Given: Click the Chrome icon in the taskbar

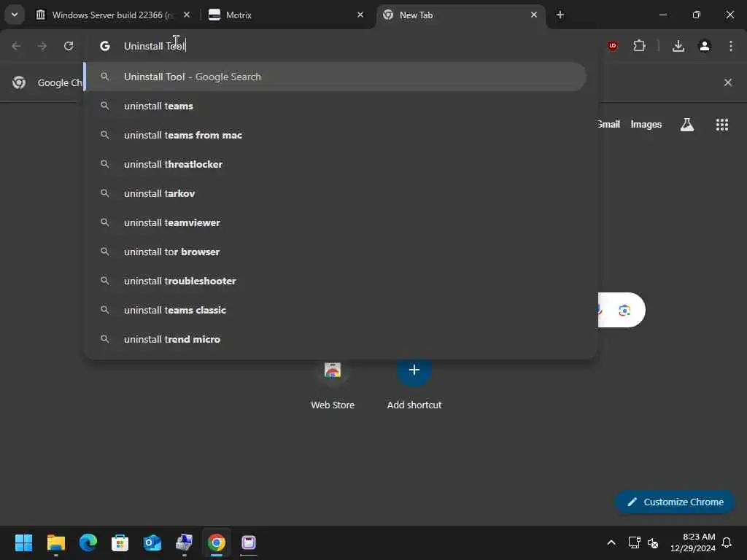Looking at the screenshot, I should 216,542.
